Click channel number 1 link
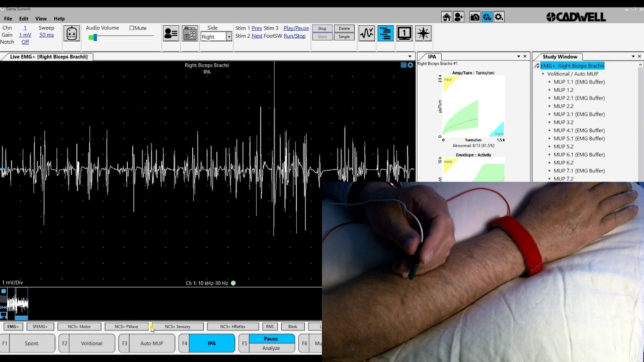The width and height of the screenshot is (644, 362). (x=25, y=28)
